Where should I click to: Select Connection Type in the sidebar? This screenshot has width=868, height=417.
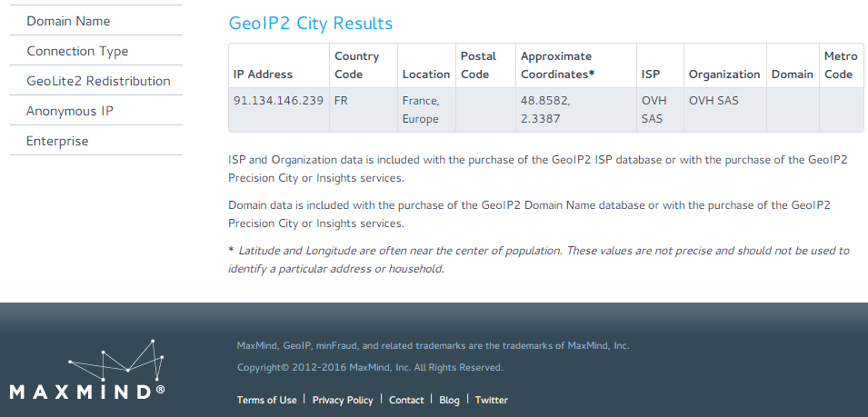(95, 51)
